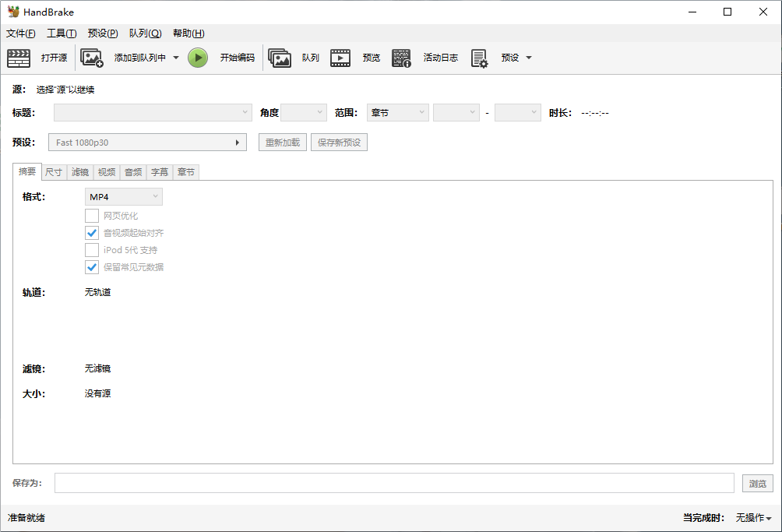Click the 没有源 size text
Screen dimensions: 782x532
click(98, 393)
